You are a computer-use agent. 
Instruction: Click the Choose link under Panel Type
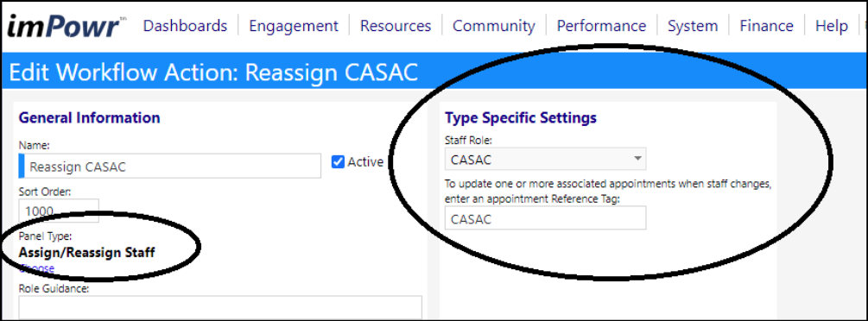(36, 268)
